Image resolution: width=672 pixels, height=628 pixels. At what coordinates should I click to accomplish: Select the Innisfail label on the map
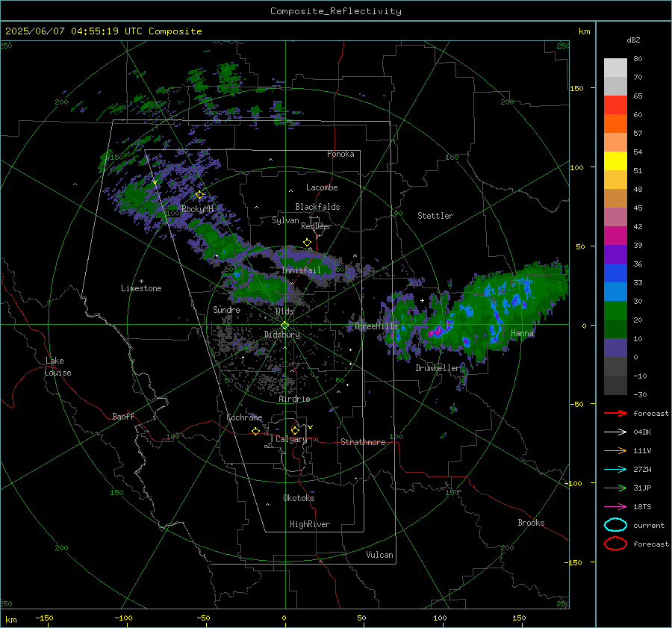(x=301, y=270)
